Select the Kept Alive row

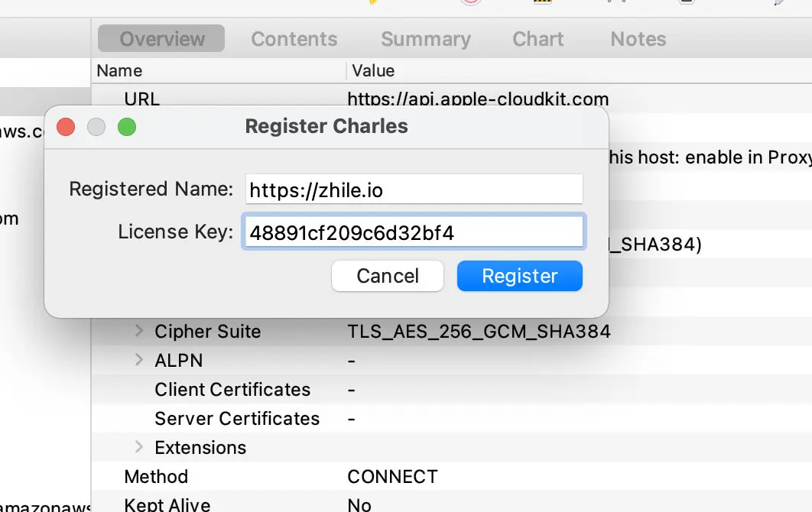[x=167, y=504]
